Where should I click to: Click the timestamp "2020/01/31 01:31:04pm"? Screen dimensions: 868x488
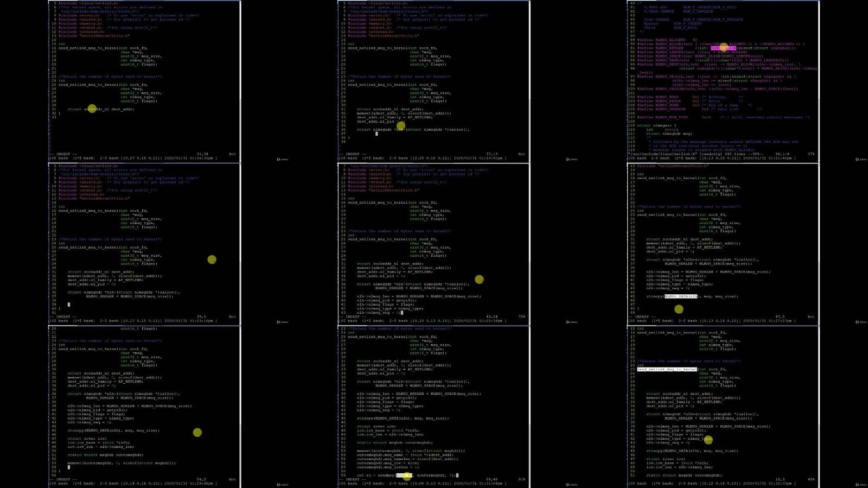pyautogui.click(x=478, y=483)
